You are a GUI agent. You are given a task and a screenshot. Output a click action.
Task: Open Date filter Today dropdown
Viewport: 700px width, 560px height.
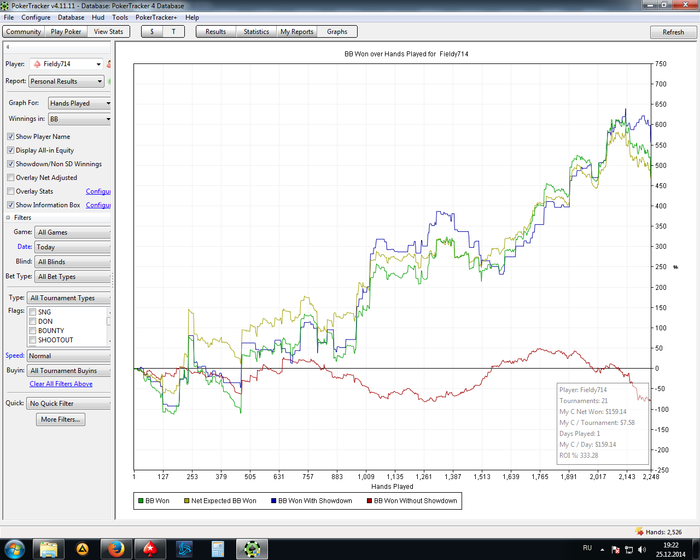pos(72,247)
